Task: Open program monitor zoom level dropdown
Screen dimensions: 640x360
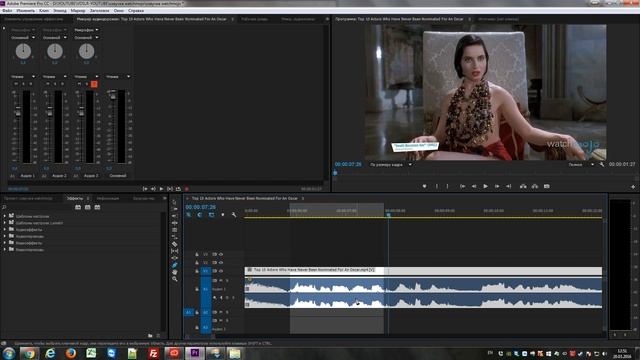Action: (x=390, y=164)
